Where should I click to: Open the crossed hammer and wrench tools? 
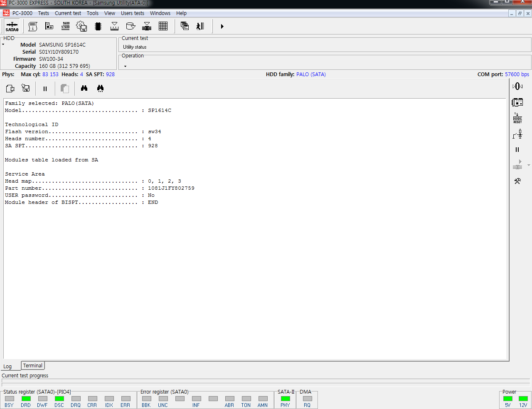click(517, 181)
